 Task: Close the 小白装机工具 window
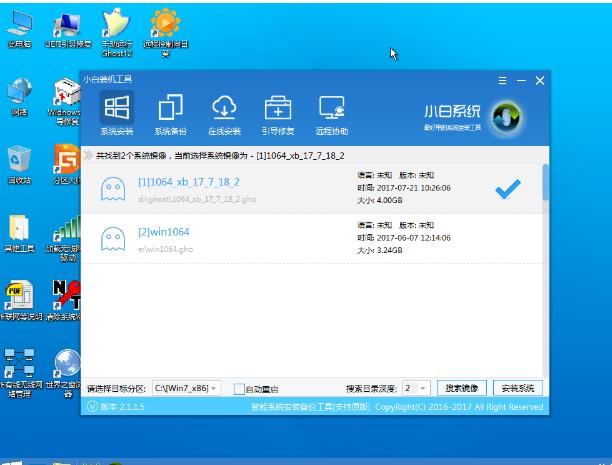(x=540, y=81)
